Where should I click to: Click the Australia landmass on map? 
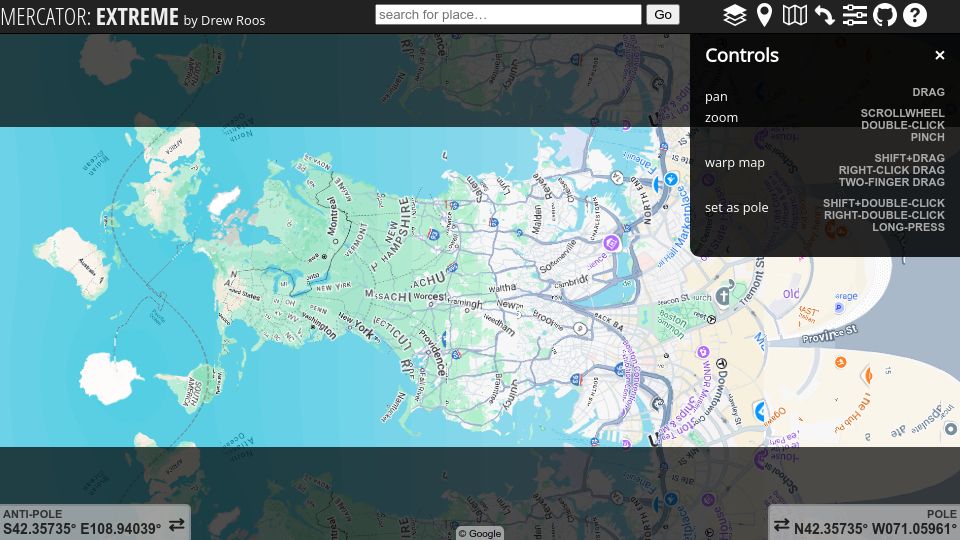(75, 263)
